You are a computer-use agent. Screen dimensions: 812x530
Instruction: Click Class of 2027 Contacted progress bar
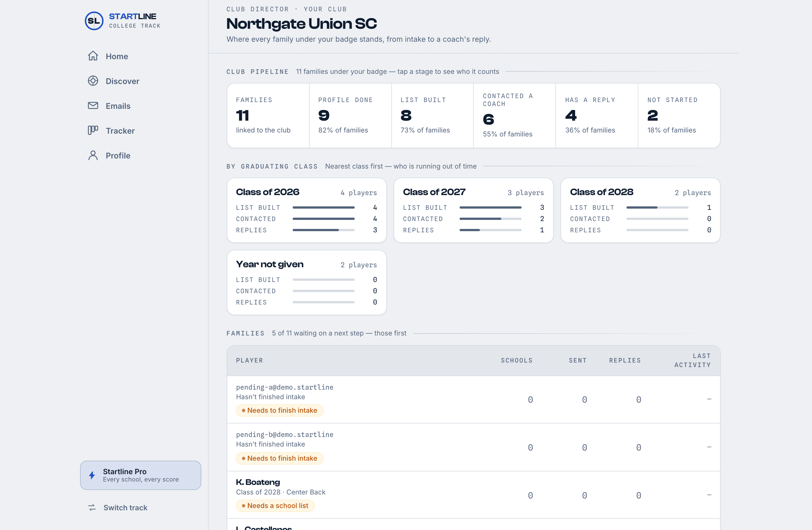[x=490, y=218]
